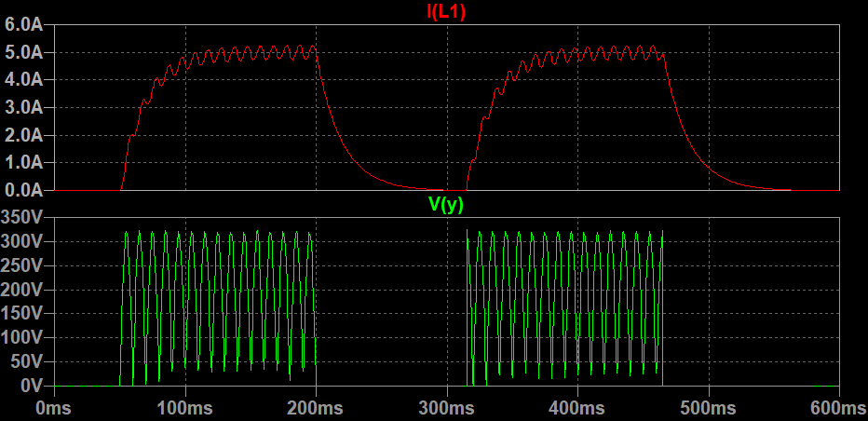Click the 600ms time axis label
This screenshot has height=421, width=868.
point(839,409)
